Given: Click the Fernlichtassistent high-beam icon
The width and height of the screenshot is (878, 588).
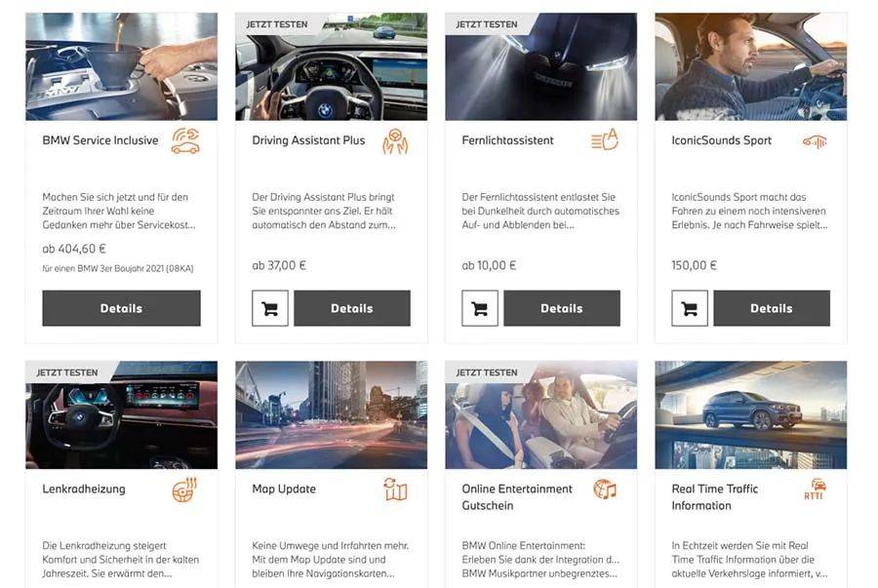Looking at the screenshot, I should 605,139.
